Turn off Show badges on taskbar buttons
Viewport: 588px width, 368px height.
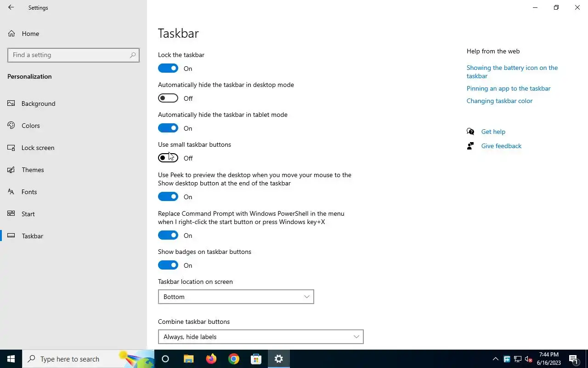tap(168, 265)
